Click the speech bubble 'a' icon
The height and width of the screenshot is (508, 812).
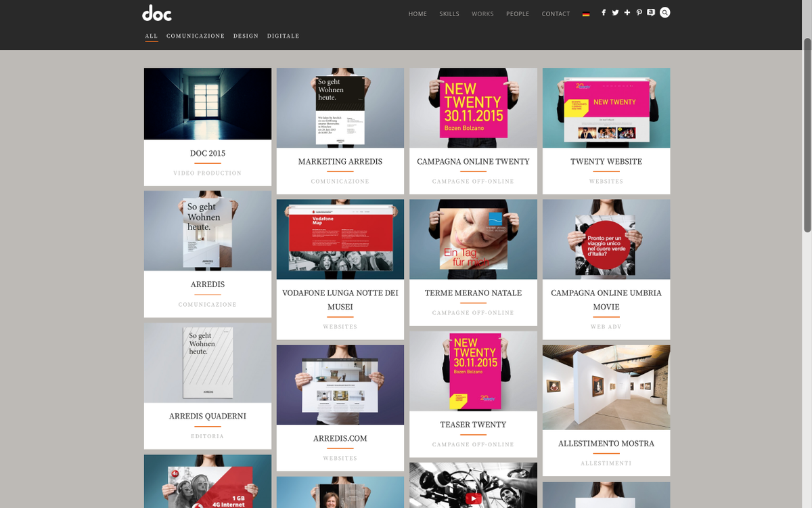(x=651, y=13)
